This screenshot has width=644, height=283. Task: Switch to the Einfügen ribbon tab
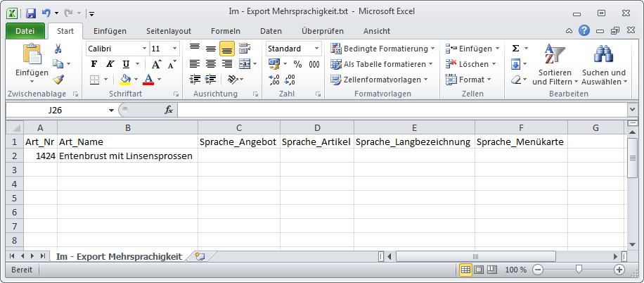110,31
